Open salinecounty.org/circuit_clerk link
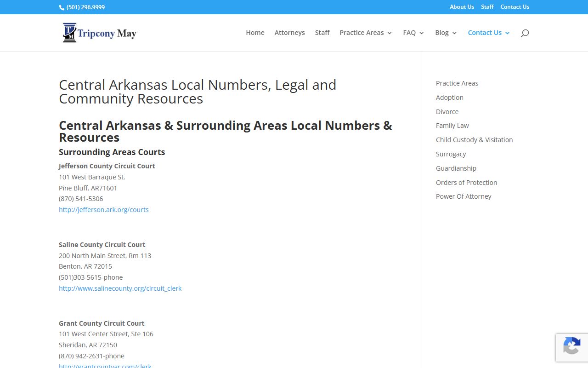The width and height of the screenshot is (588, 368). pyautogui.click(x=120, y=288)
